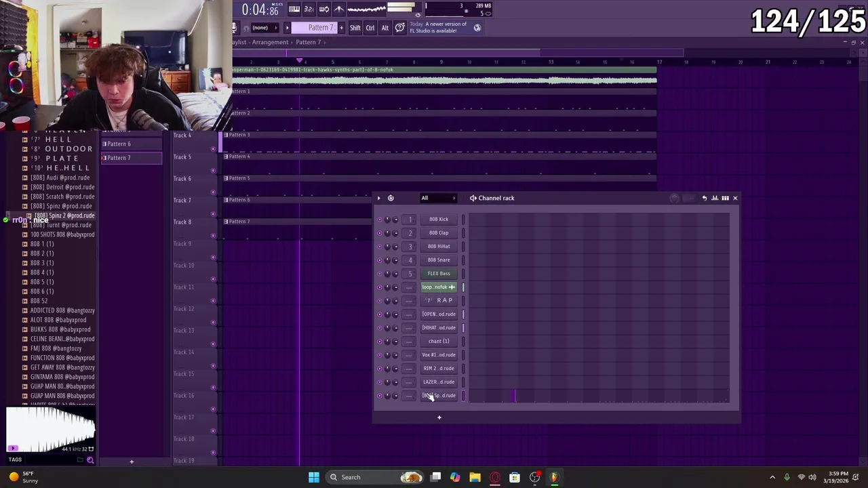The height and width of the screenshot is (488, 868).
Task: Open the FLEX Bass channel button
Action: (439, 274)
